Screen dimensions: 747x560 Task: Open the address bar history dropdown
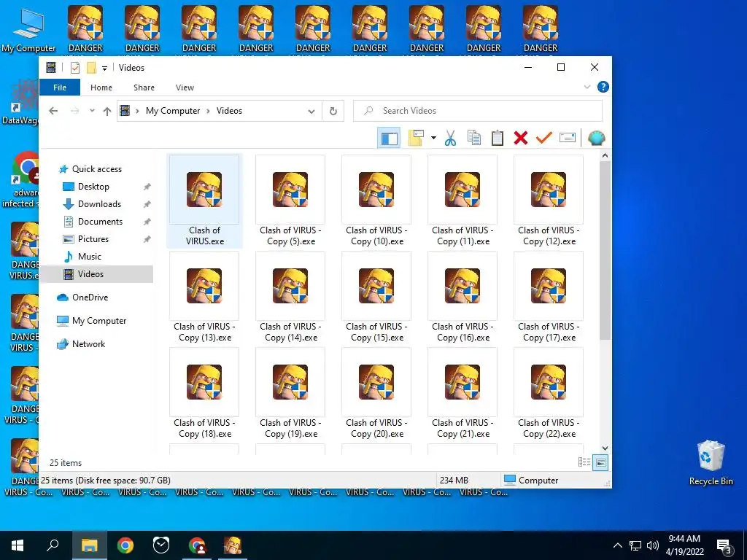[x=311, y=112]
